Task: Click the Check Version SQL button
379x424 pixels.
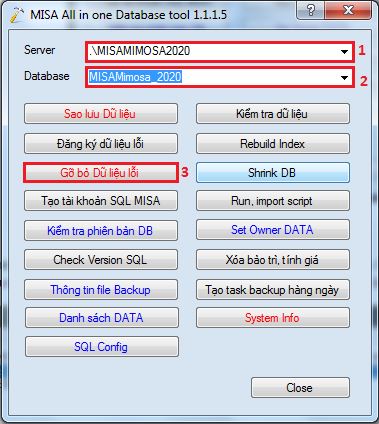Action: (101, 259)
